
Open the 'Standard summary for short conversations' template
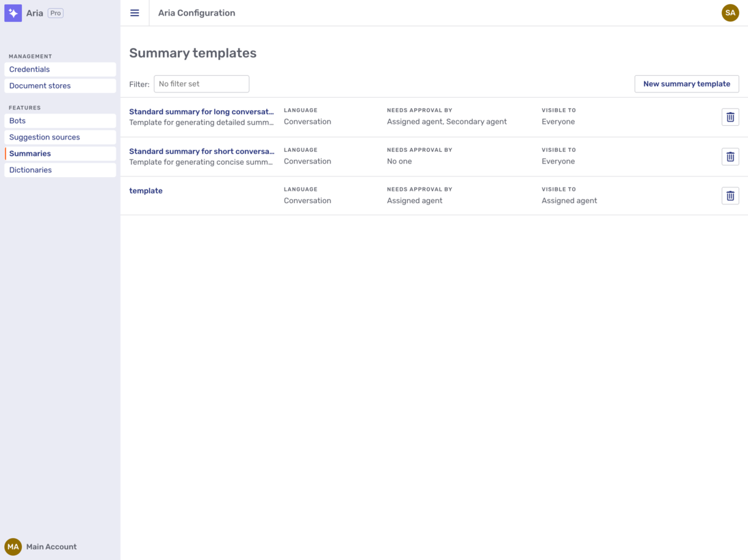(202, 151)
